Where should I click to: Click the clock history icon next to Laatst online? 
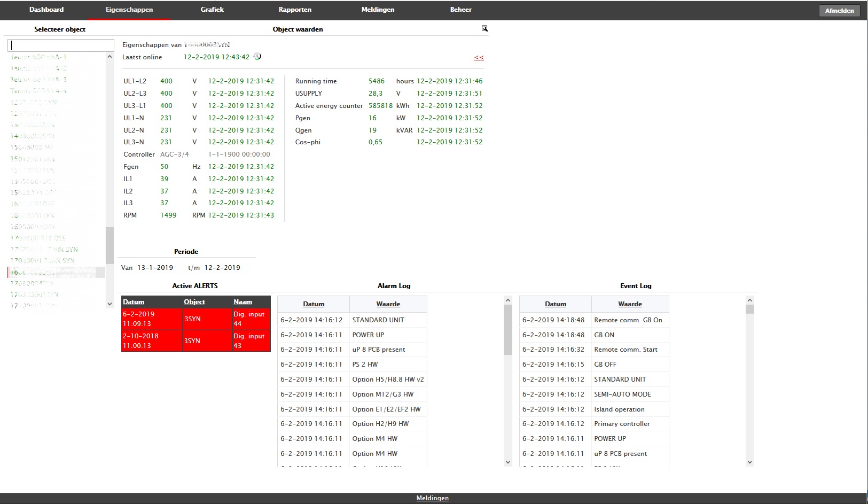pos(258,57)
